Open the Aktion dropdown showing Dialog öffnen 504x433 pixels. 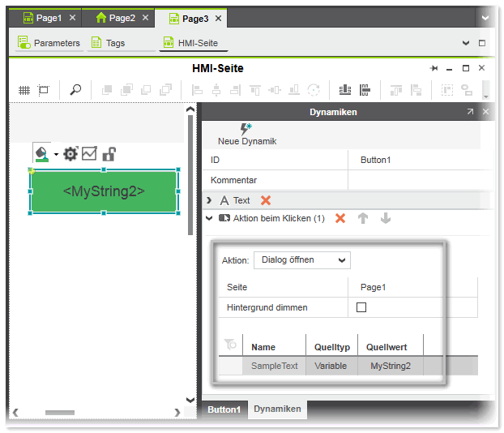pyautogui.click(x=301, y=260)
